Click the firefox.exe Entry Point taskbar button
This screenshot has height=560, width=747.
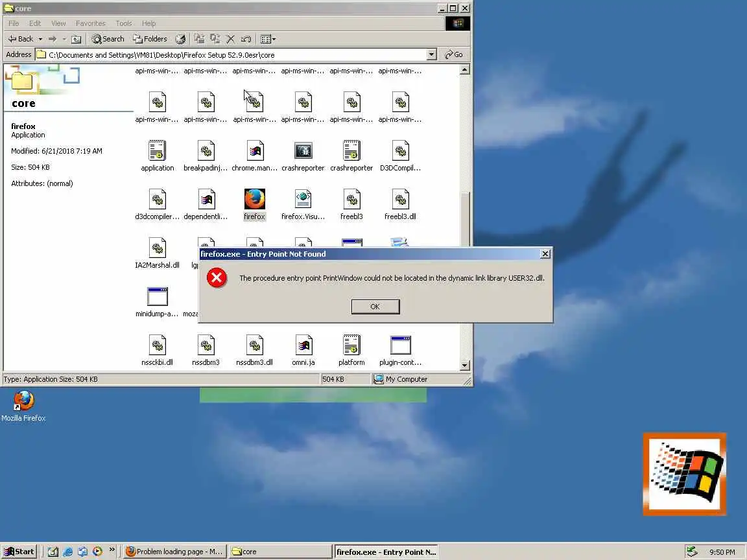[385, 552]
